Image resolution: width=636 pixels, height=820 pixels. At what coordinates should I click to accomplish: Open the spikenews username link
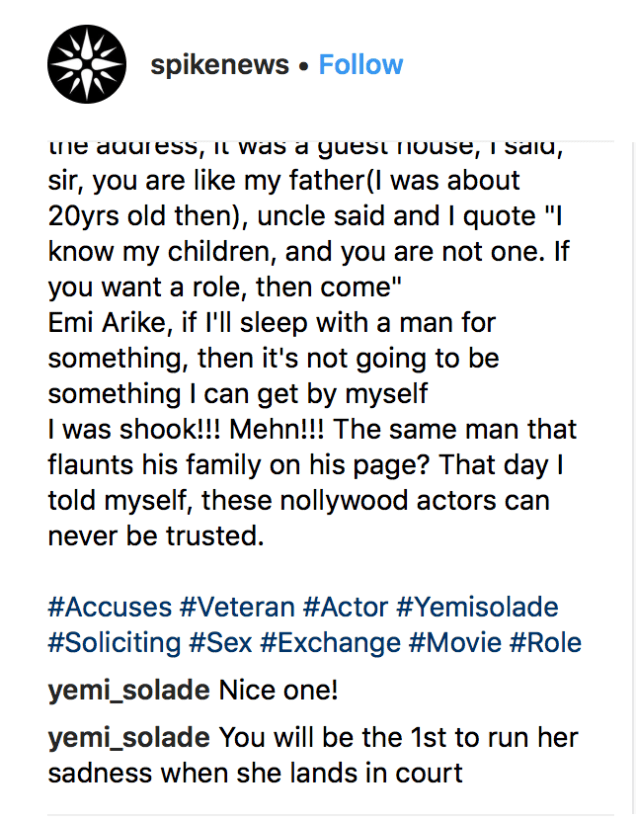(x=219, y=65)
